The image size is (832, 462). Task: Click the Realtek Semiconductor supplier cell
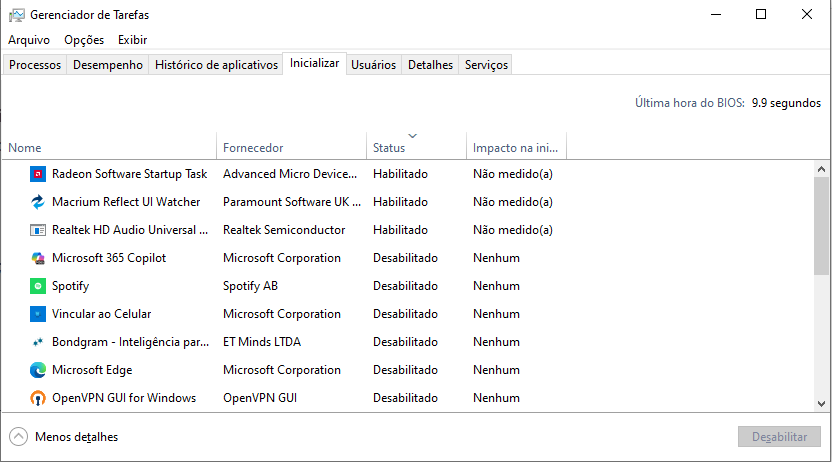point(284,230)
